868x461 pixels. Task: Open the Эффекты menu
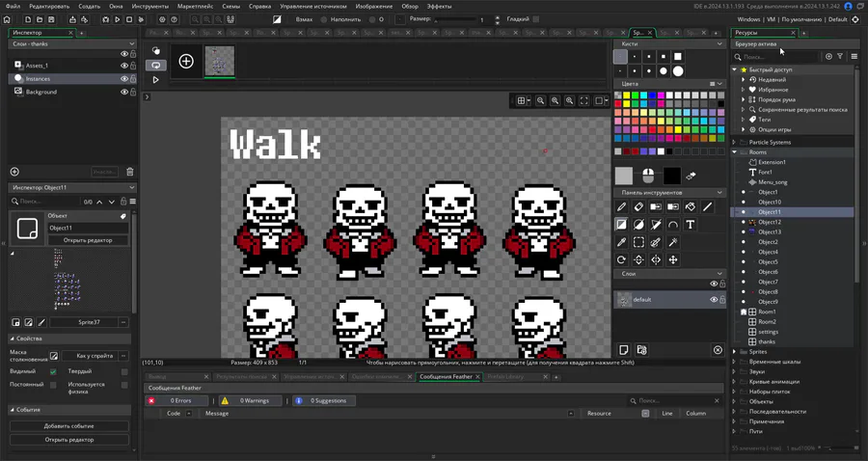(x=439, y=6)
